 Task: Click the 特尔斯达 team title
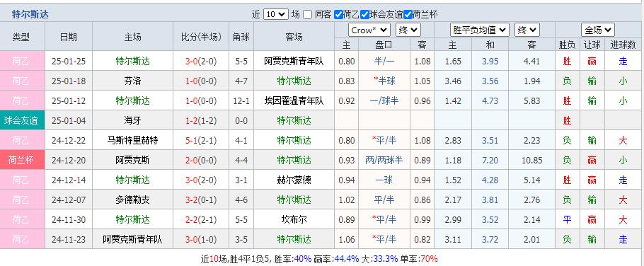click(x=30, y=15)
